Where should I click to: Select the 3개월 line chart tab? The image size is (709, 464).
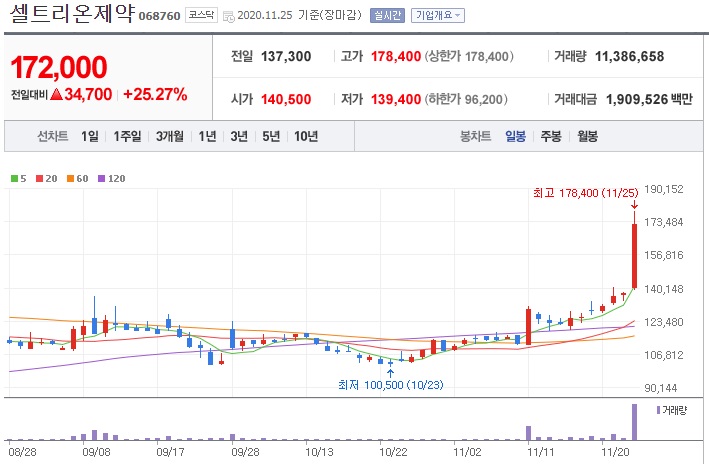pos(170,136)
